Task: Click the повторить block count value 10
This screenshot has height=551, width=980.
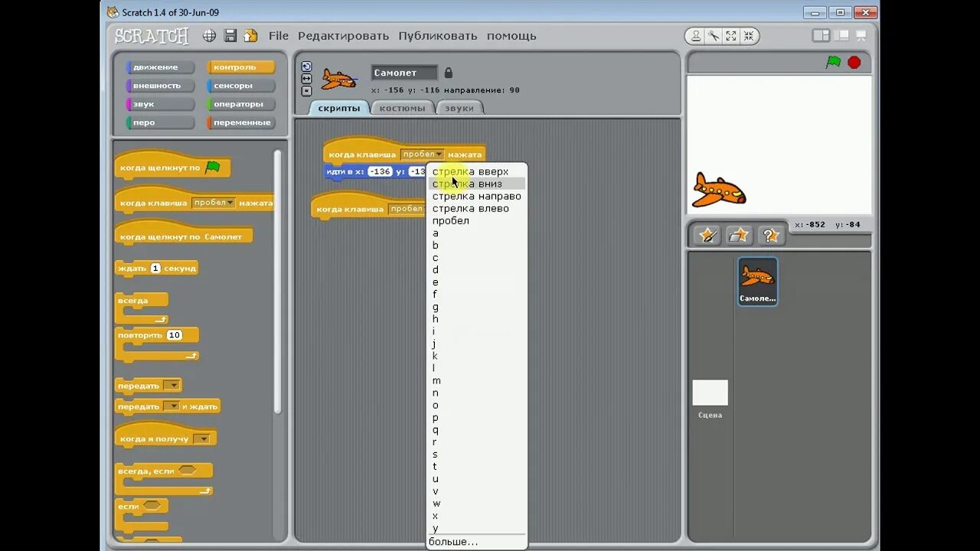Action: (174, 335)
